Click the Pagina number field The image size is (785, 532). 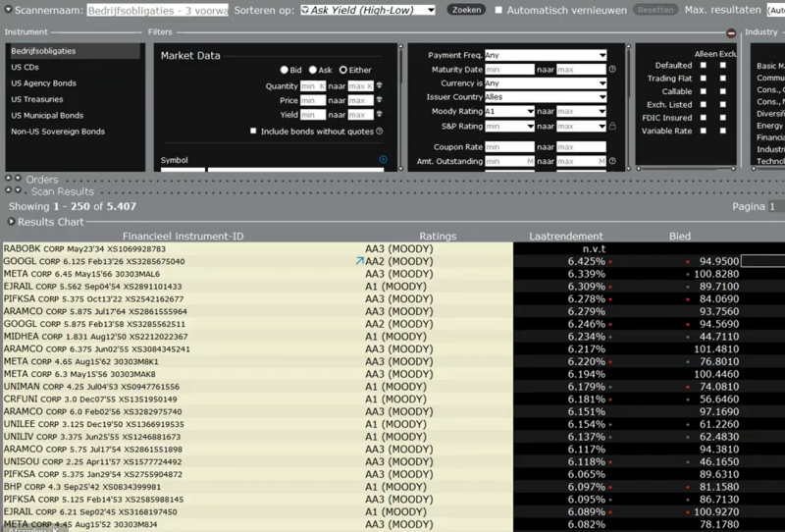coord(776,206)
